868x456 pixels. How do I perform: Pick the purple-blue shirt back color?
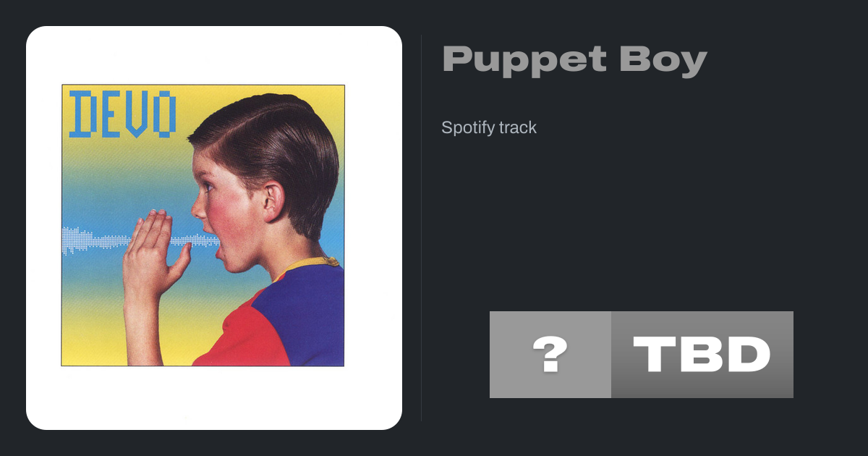[312, 318]
